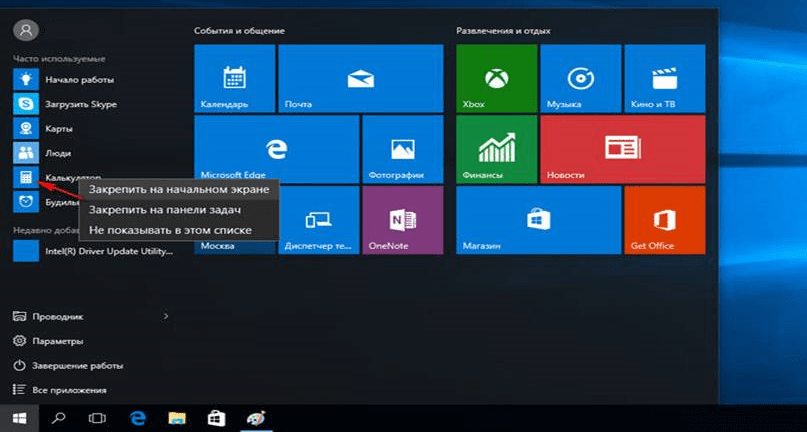Open the Музыка tile

click(x=580, y=79)
